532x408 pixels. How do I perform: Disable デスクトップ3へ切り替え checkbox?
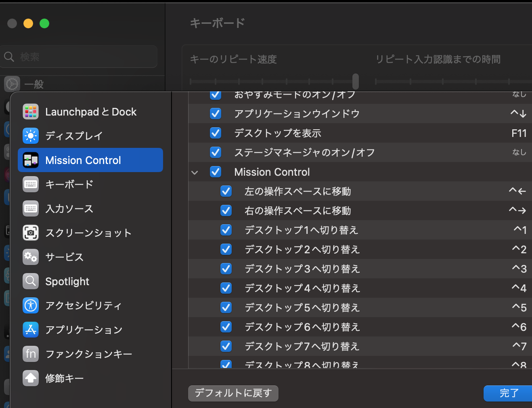226,269
